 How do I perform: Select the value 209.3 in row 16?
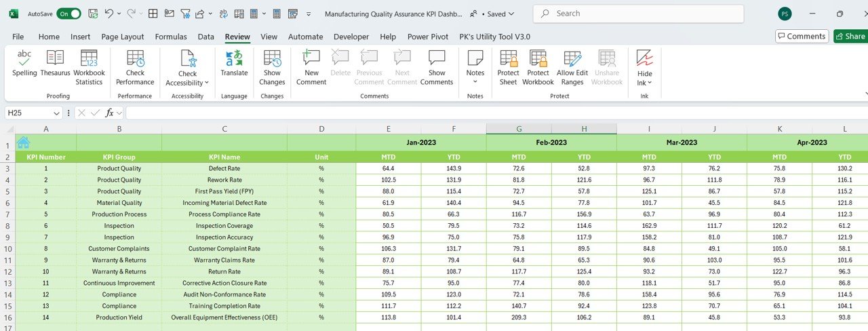click(x=519, y=317)
